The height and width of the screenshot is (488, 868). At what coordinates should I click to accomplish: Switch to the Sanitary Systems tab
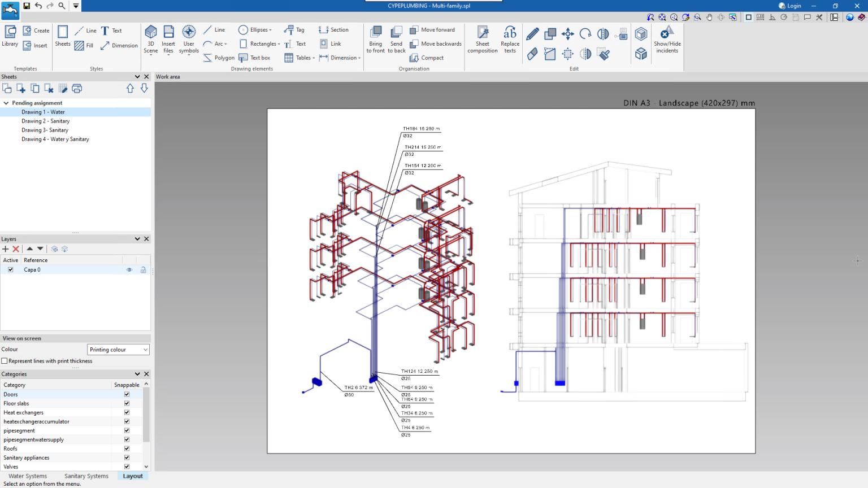coord(86,476)
